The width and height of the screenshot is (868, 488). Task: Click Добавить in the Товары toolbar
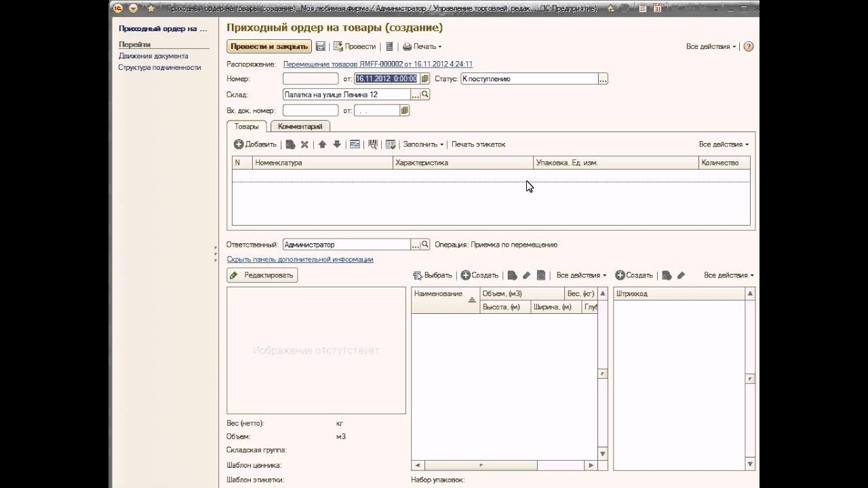(x=255, y=144)
